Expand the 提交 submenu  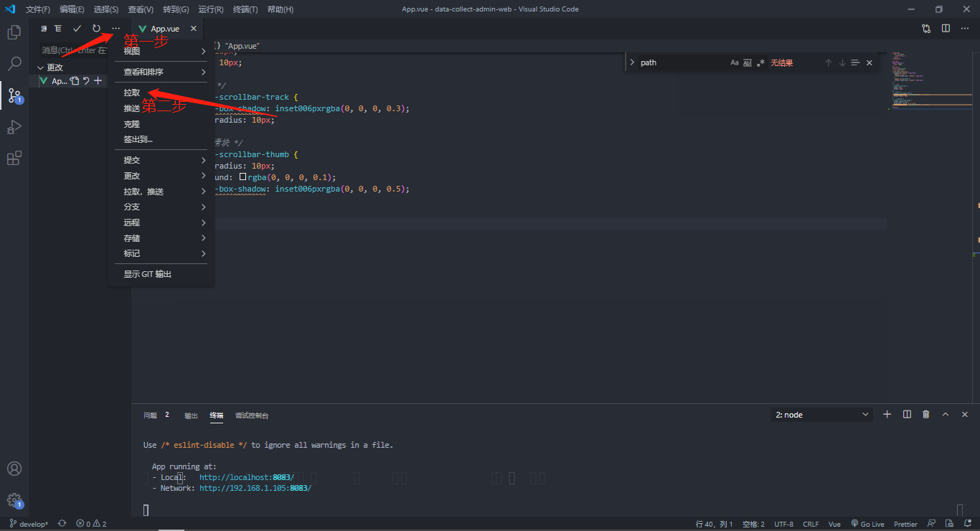click(x=161, y=160)
